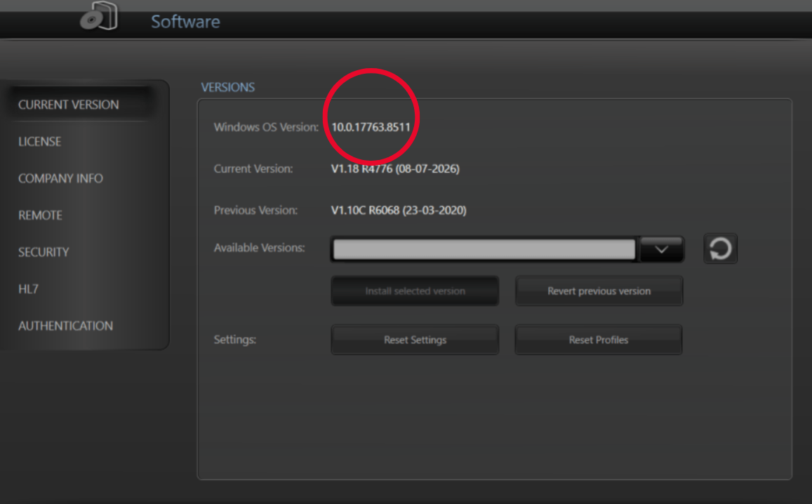812x504 pixels.
Task: Click Install selected version button
Action: pyautogui.click(x=415, y=291)
